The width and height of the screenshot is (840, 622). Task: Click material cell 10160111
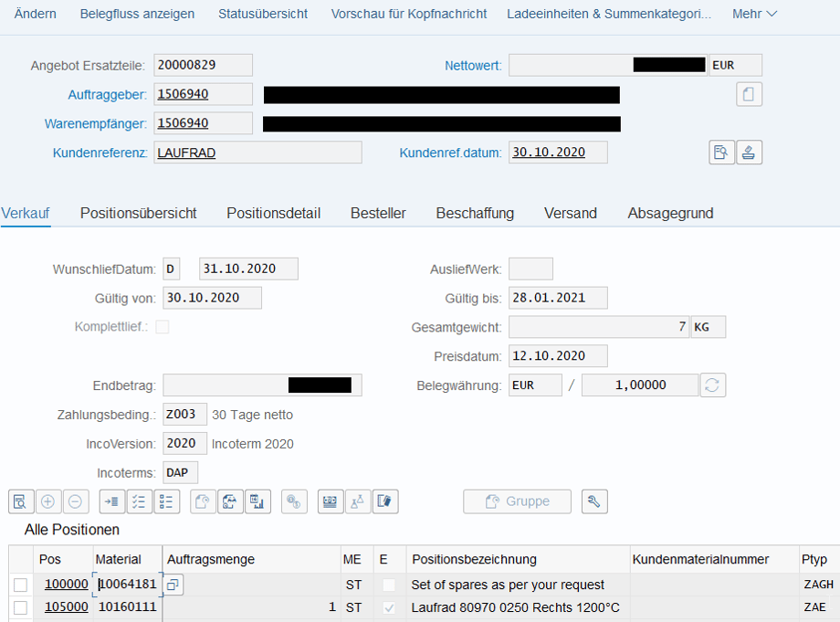tap(128, 607)
